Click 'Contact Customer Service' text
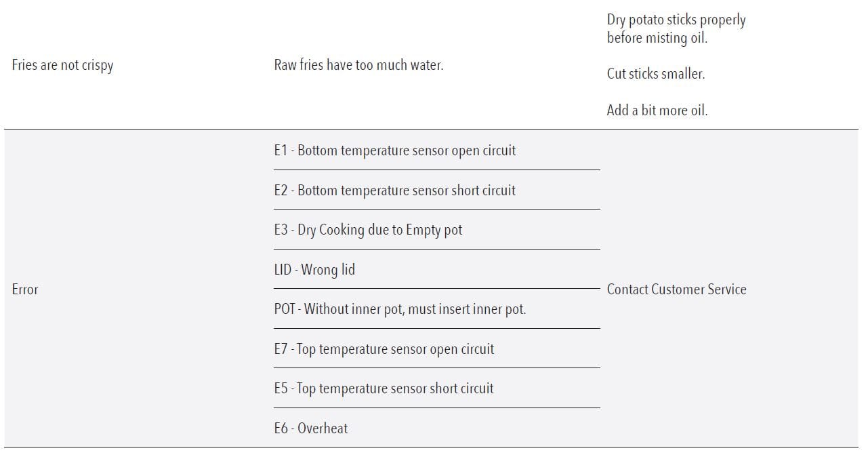The image size is (868, 457). [676, 290]
